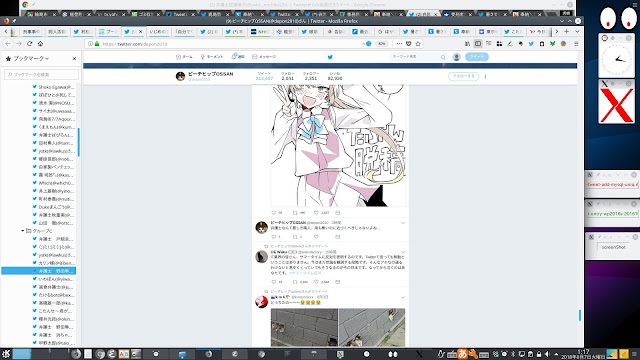Open Twitter 通知 notifications item
The image size is (640, 360).
(238, 57)
